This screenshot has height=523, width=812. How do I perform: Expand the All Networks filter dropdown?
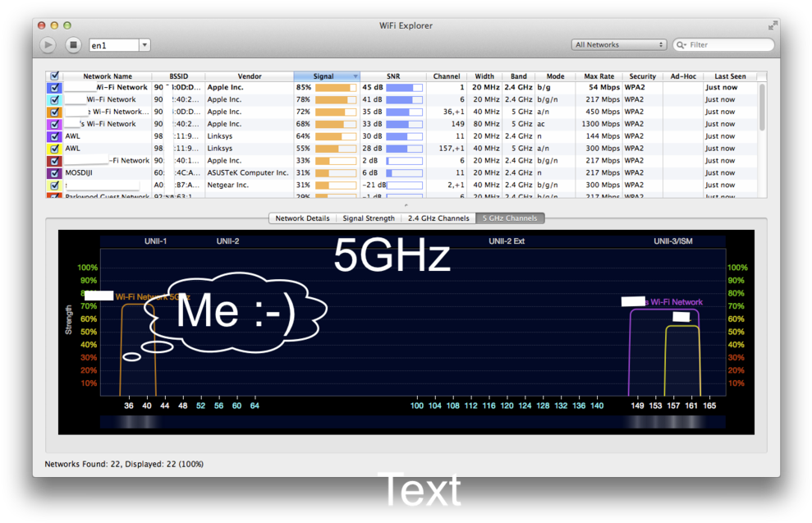(x=619, y=45)
